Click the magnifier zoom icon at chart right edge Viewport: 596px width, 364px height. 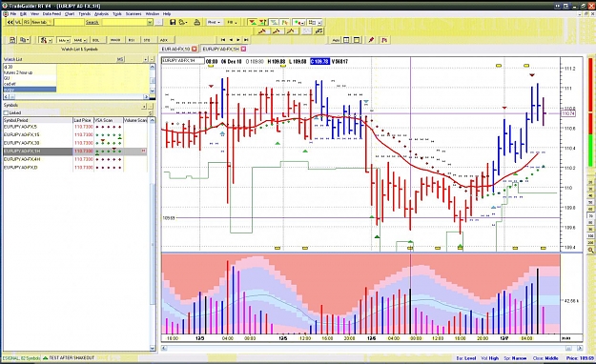590,251
